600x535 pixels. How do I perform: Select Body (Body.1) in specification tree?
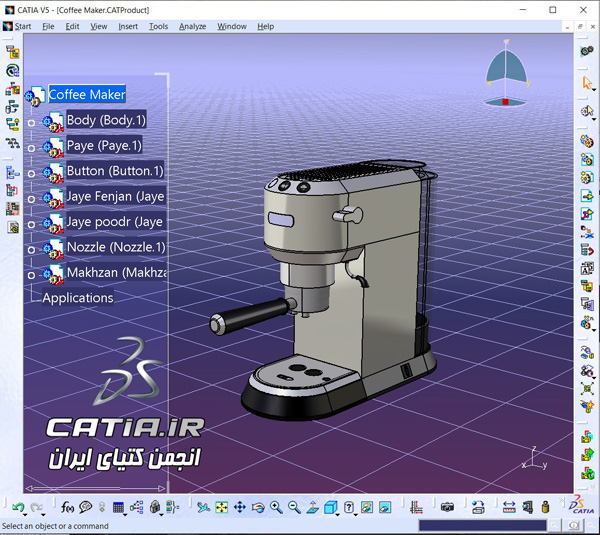click(106, 120)
